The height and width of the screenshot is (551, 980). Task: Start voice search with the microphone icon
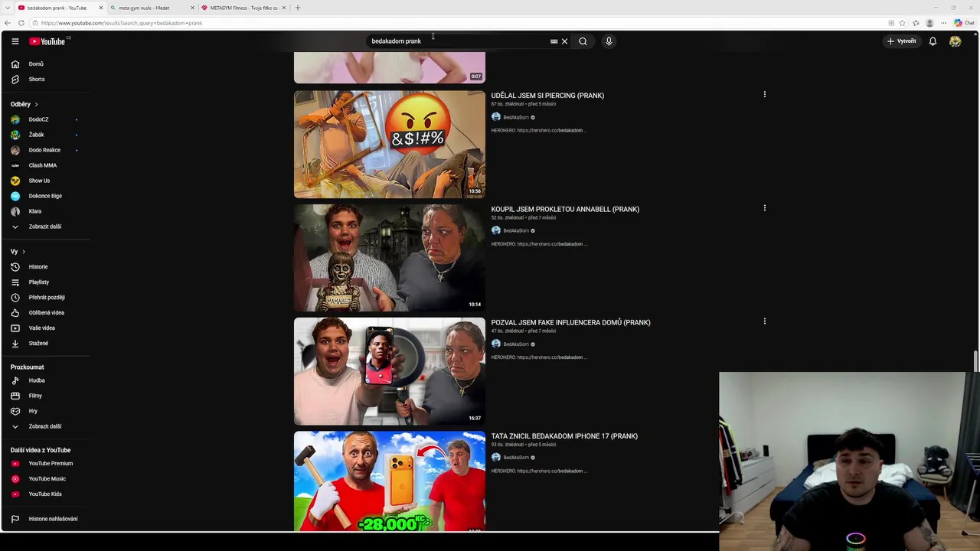[x=609, y=41]
